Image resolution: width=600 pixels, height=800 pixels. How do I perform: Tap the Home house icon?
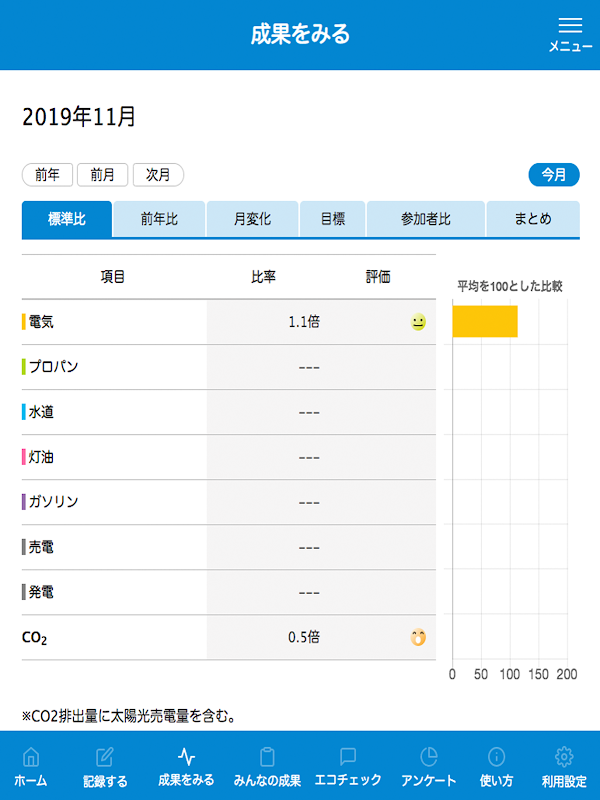point(31,757)
